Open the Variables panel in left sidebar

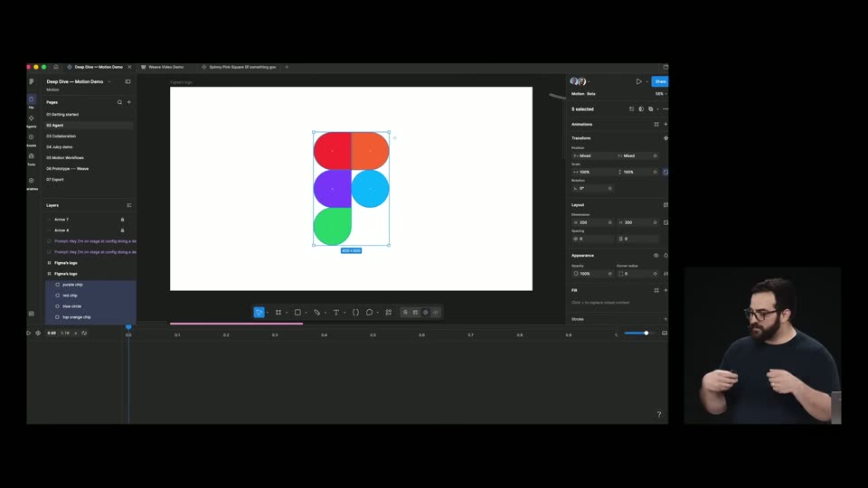coord(32,181)
